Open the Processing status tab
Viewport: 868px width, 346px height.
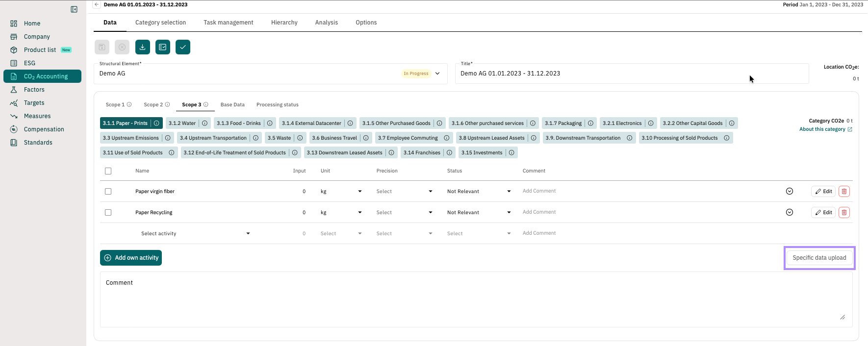(278, 104)
